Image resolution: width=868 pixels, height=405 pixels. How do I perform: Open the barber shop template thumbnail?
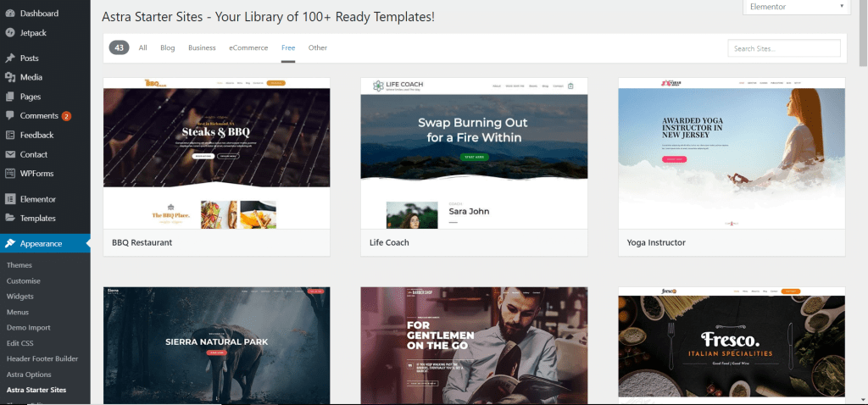[474, 345]
